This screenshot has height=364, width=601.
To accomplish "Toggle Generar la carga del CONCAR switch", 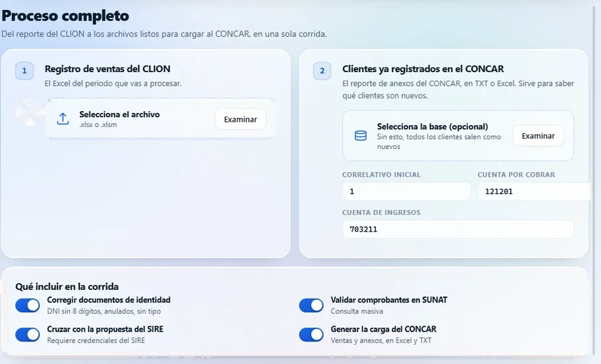I will (311, 334).
